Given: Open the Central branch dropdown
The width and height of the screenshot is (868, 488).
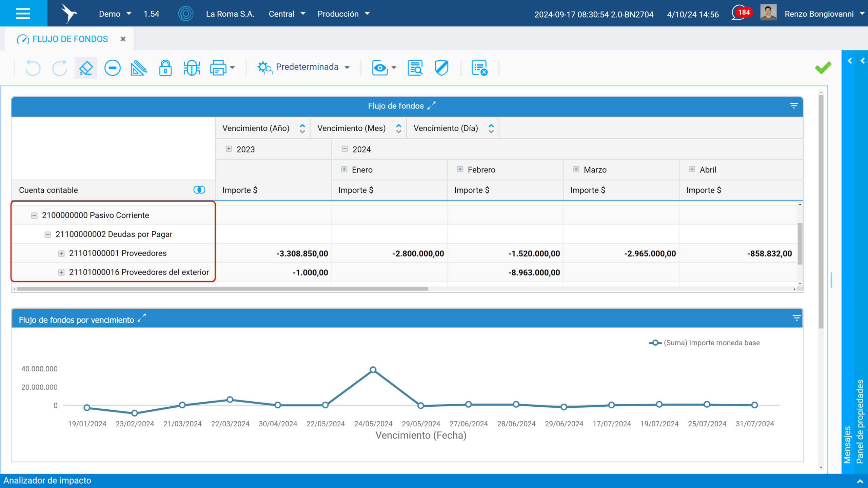Looking at the screenshot, I should point(287,14).
